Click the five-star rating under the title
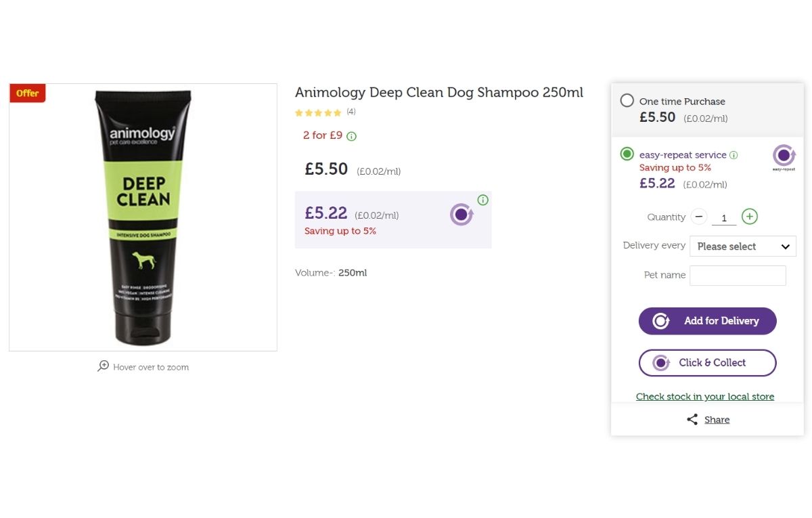The width and height of the screenshot is (812, 518). coord(318,112)
